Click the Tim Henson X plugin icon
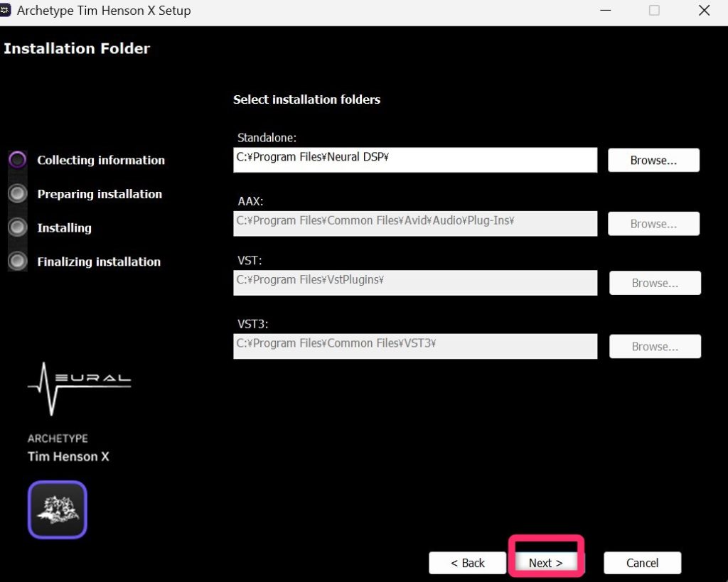 tap(57, 510)
